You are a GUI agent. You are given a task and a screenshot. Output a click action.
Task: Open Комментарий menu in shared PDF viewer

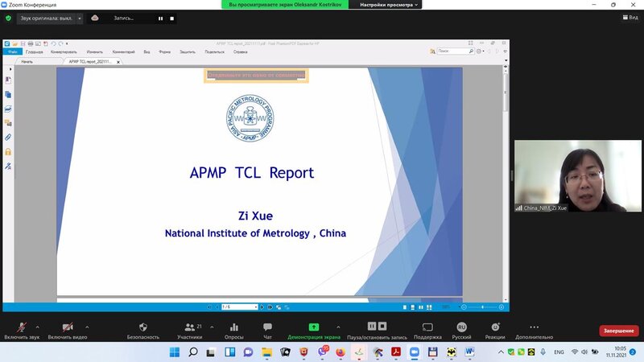point(123,51)
